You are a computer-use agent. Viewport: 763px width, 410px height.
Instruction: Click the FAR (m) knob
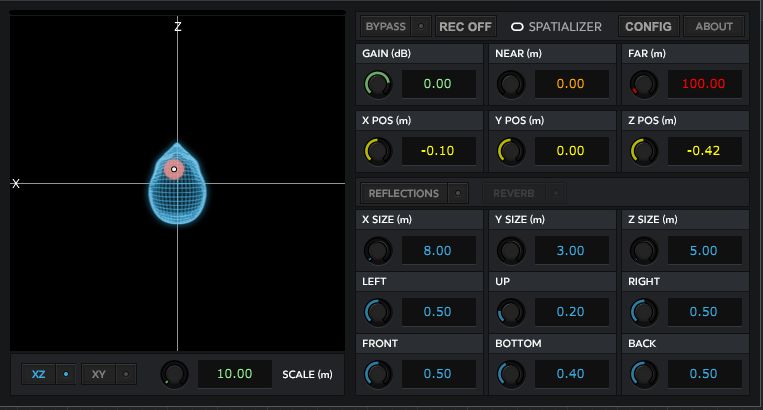point(643,84)
